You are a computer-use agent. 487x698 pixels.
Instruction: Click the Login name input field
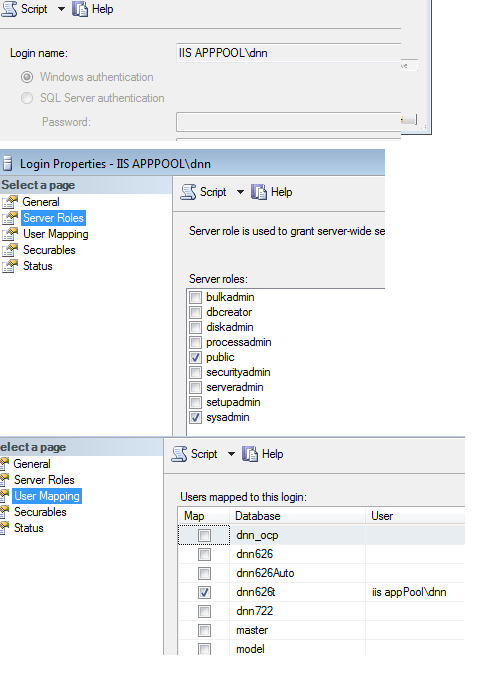point(288,53)
